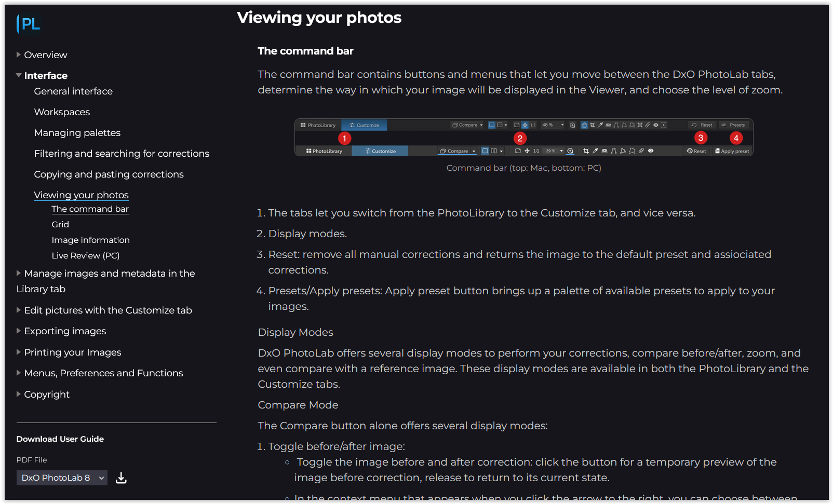Click the command bar screenshot image

coord(524,138)
